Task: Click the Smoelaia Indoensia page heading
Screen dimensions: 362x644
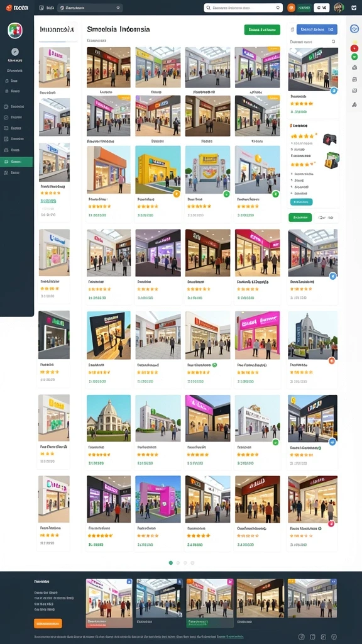Action: pyautogui.click(x=118, y=30)
